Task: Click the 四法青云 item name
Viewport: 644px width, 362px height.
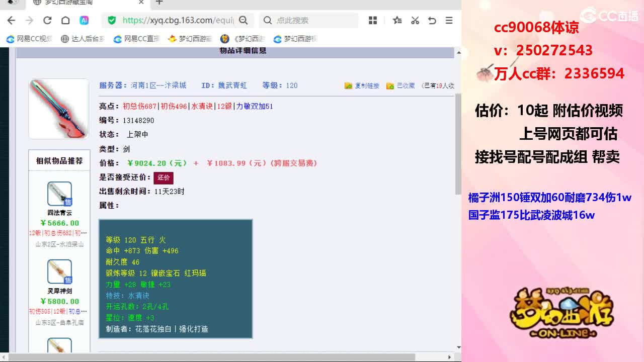Action: tap(60, 213)
